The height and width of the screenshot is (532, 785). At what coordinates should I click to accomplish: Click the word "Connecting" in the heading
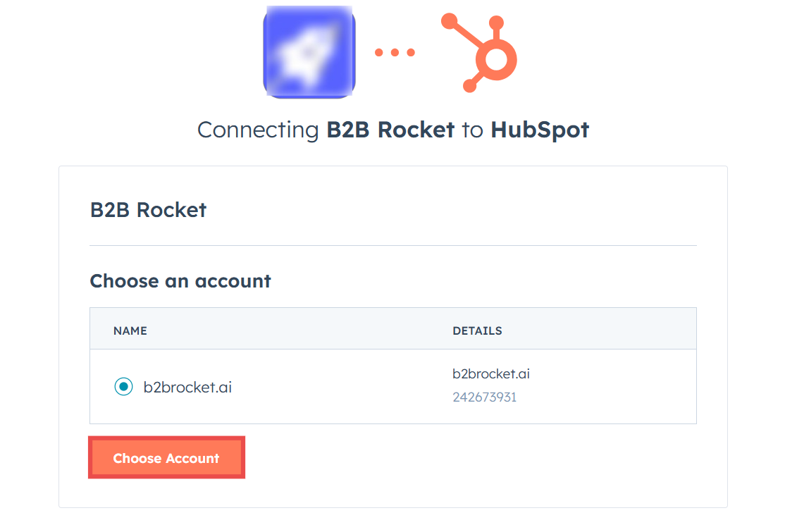pos(258,130)
